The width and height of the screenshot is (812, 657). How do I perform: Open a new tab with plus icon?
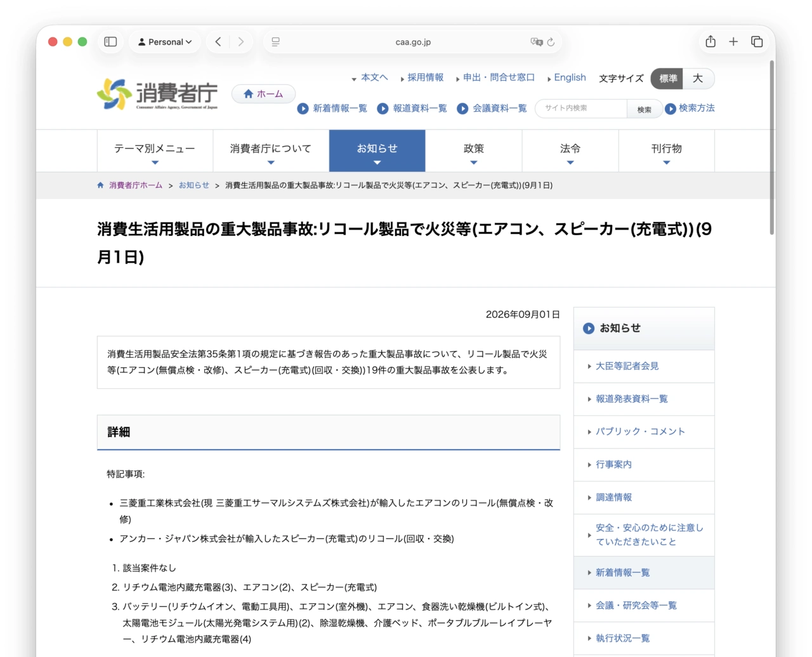pos(733,42)
